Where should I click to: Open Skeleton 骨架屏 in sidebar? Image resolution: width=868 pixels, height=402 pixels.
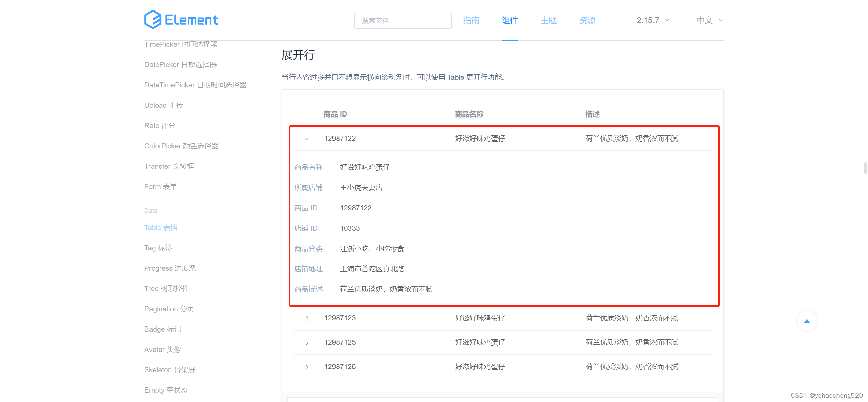tap(170, 370)
